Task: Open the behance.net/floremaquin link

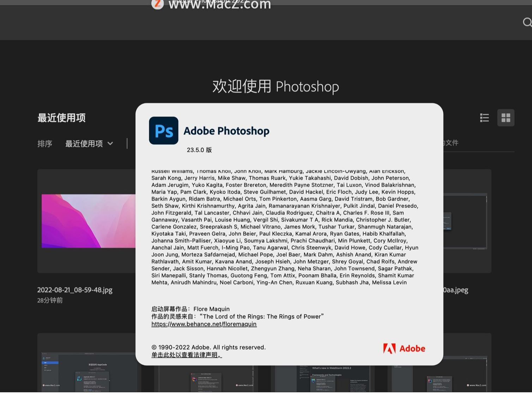Action: pos(204,324)
